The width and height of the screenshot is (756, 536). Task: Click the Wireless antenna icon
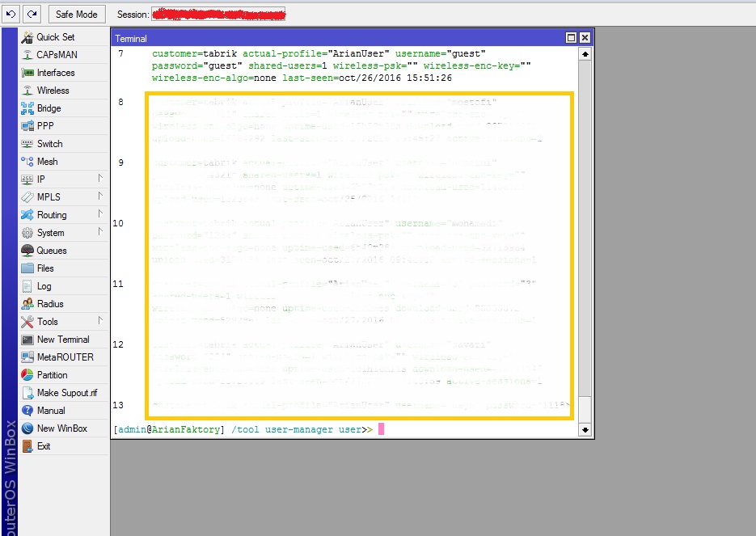click(x=27, y=91)
